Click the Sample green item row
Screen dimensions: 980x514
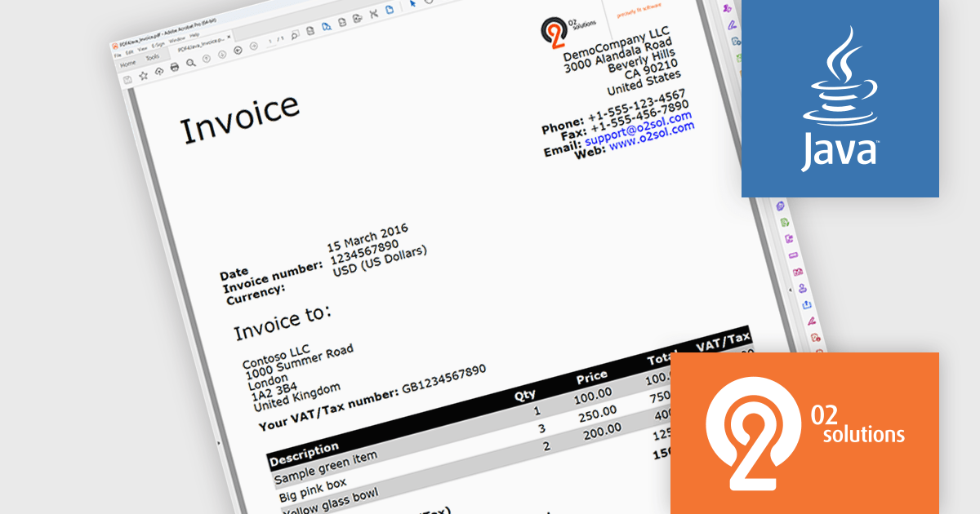click(x=326, y=467)
